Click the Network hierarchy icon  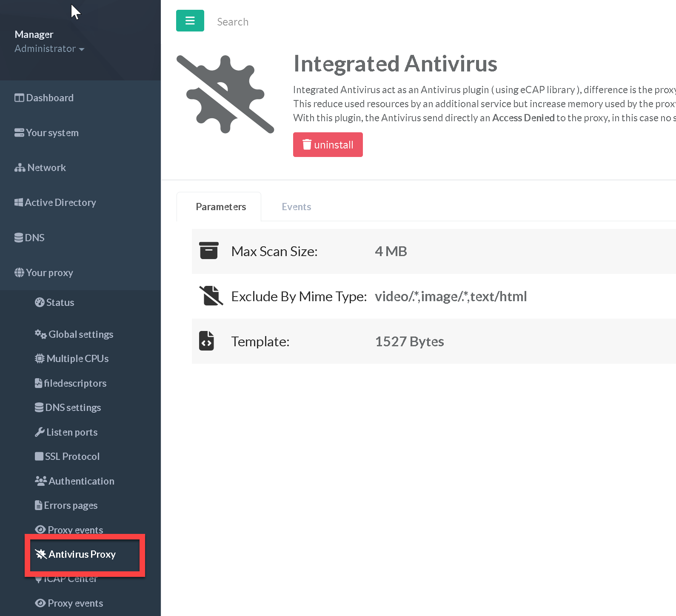pyautogui.click(x=20, y=168)
